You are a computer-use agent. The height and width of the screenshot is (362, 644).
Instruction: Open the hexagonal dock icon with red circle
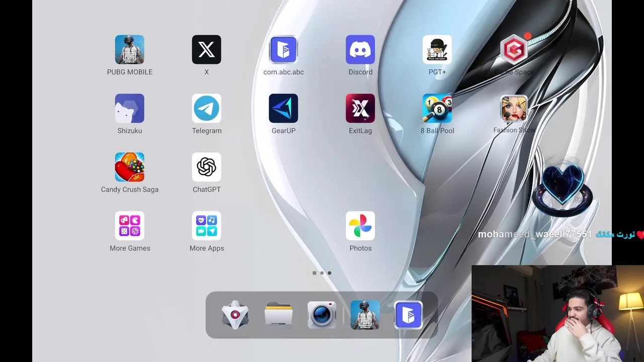point(235,315)
